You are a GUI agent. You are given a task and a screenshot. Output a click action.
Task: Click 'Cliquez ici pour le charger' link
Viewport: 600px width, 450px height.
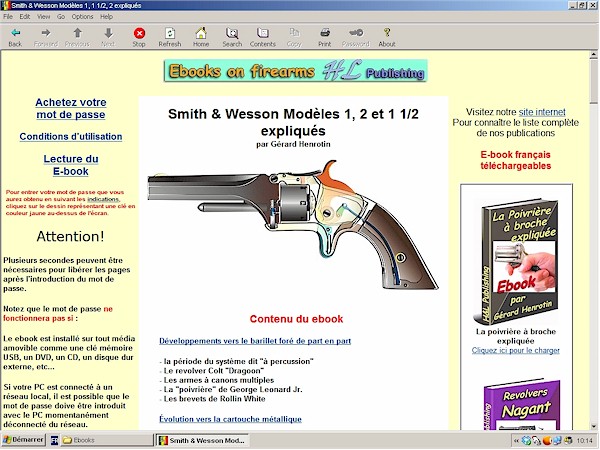click(515, 350)
